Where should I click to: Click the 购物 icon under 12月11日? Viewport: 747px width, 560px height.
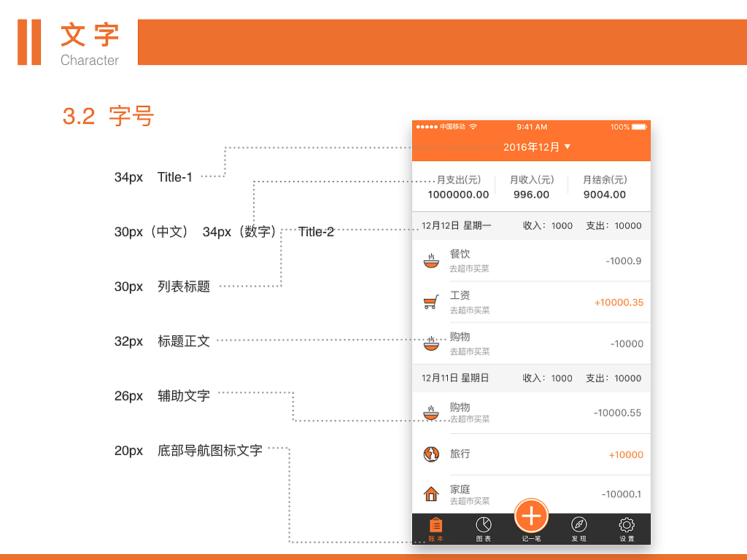tap(431, 412)
